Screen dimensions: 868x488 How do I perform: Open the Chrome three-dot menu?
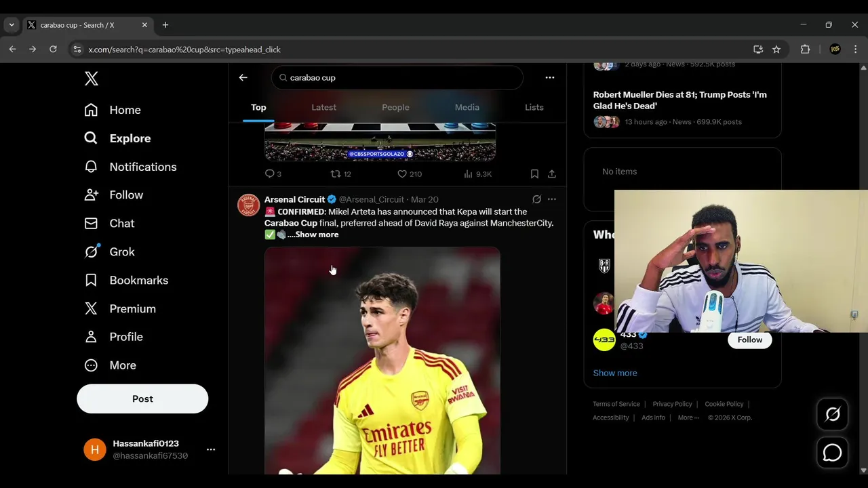click(855, 49)
